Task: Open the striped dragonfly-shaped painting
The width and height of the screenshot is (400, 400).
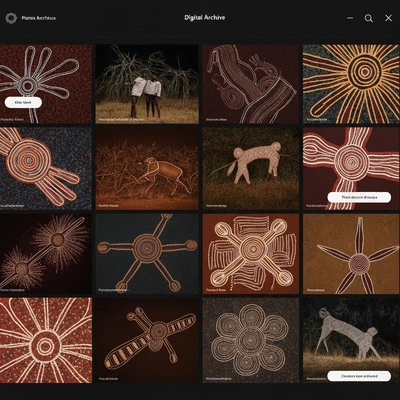Action: (x=147, y=340)
